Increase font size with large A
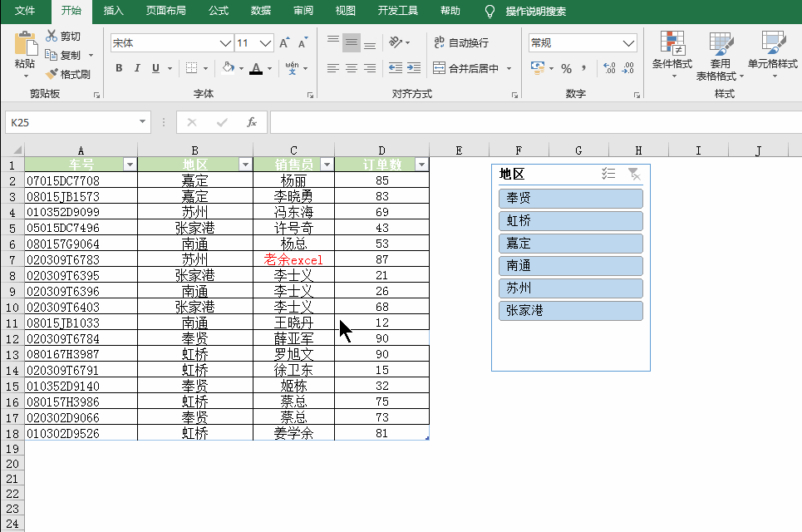This screenshot has height=532, width=802. coord(284,43)
